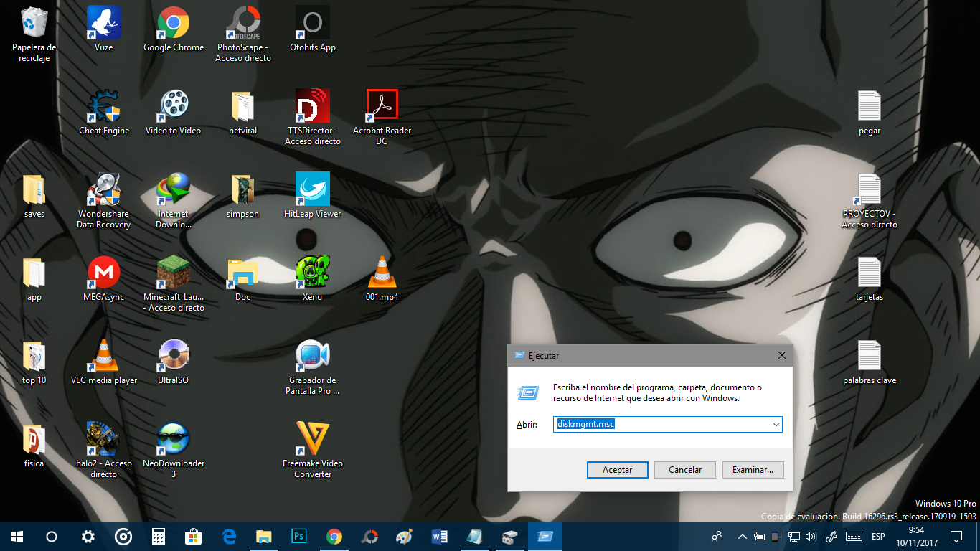Select the Vuze desktop shortcut
The width and height of the screenshot is (980, 551).
click(103, 29)
